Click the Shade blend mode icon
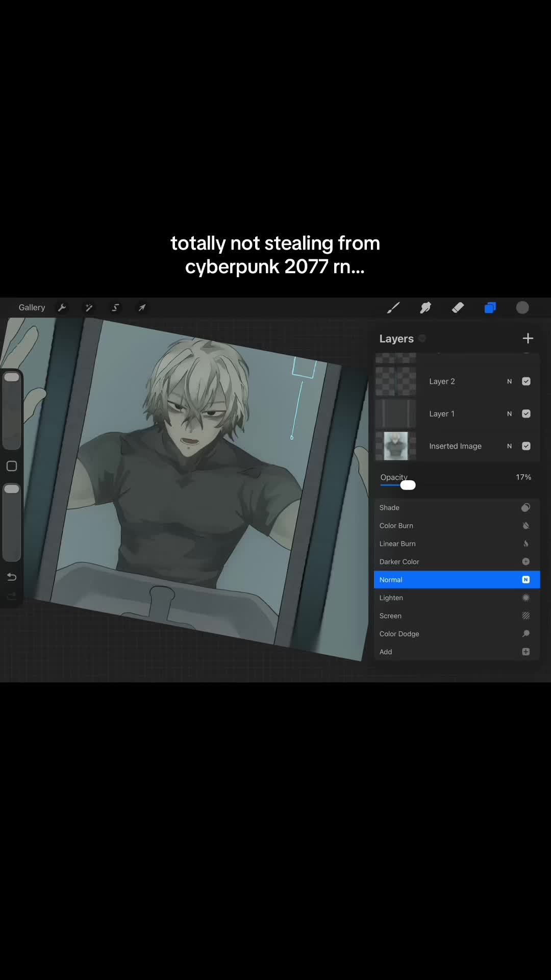Viewport: 551px width, 980px height. 526,507
